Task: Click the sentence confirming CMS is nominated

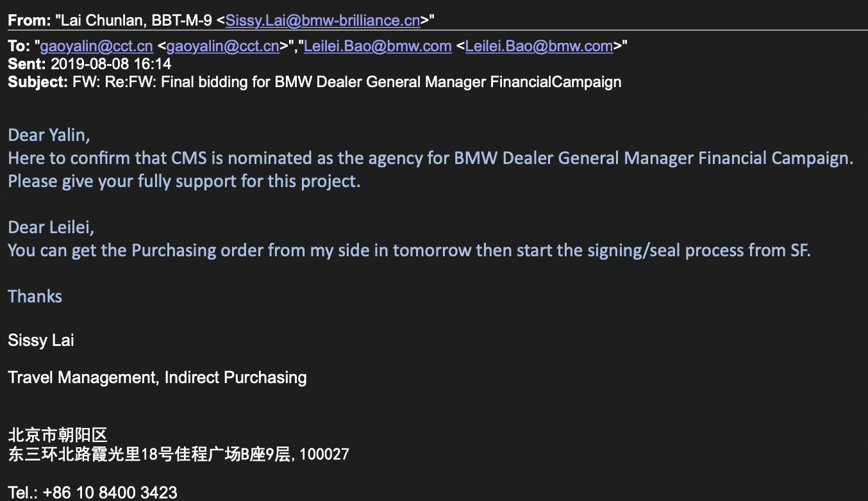Action: point(431,158)
